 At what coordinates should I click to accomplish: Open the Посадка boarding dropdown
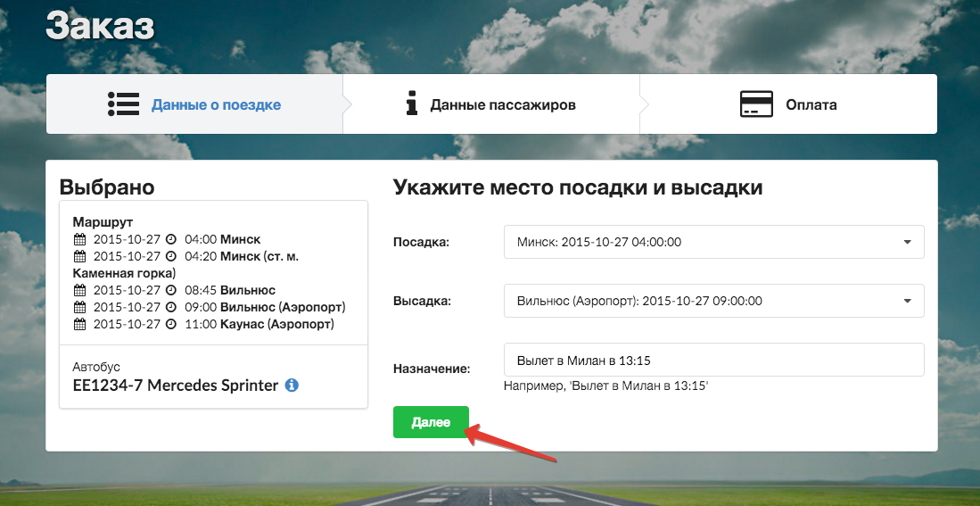(713, 242)
